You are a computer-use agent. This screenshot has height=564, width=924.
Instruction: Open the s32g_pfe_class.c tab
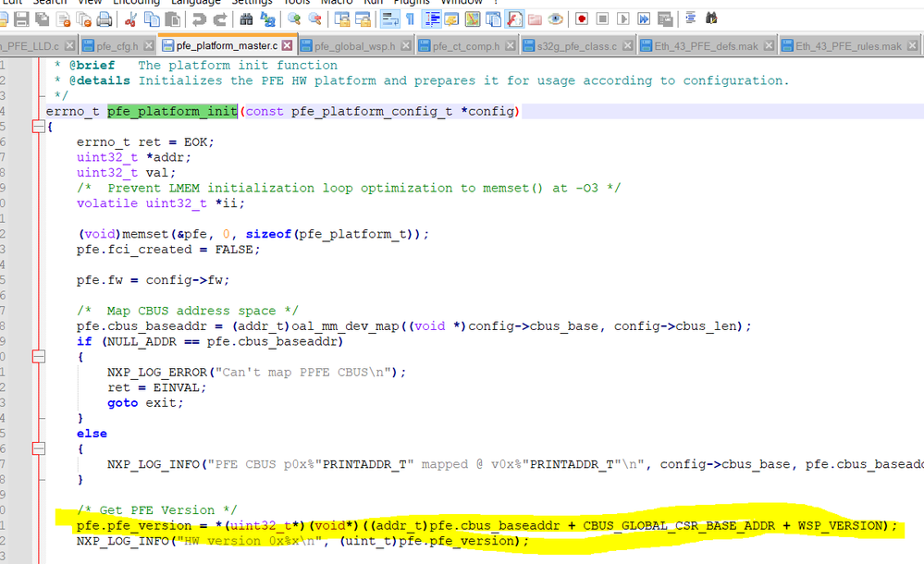577,46
